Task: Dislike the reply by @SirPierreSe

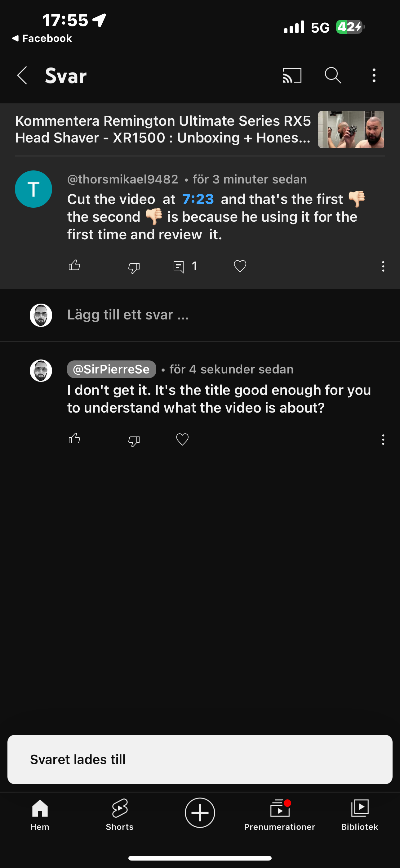Action: (134, 441)
